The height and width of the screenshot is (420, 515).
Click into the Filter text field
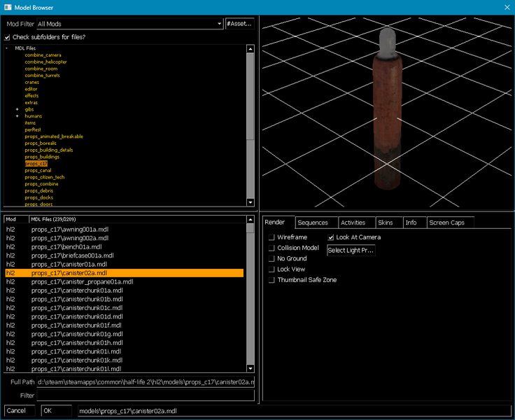pos(146,395)
